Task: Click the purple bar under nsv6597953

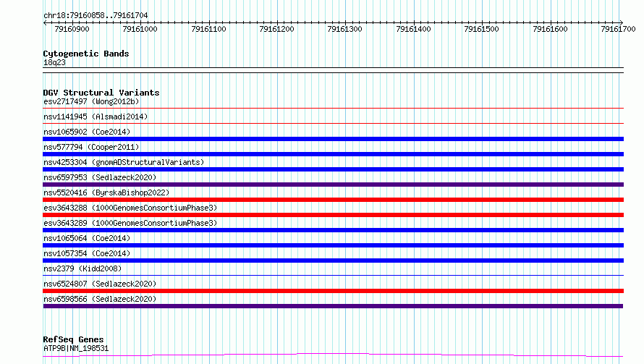Action: (x=333, y=185)
